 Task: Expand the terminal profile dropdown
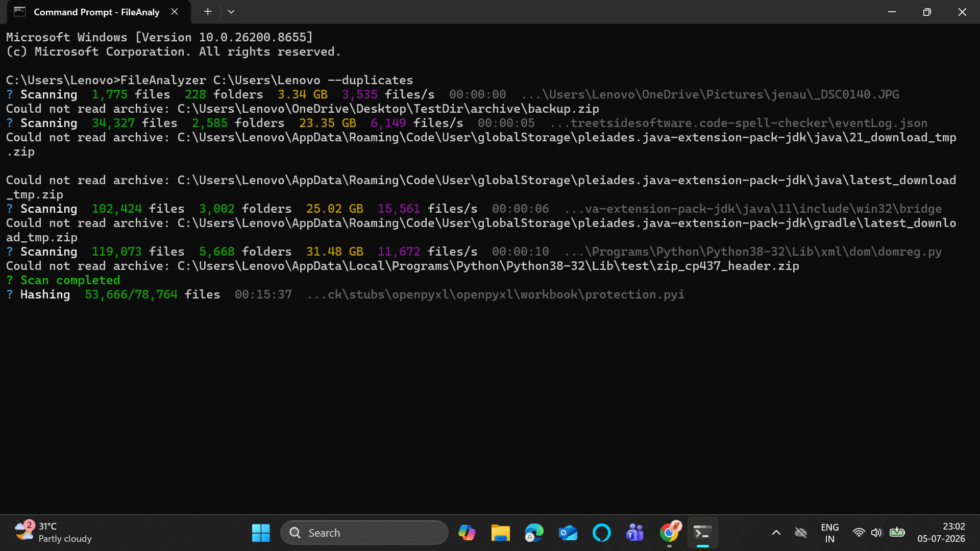231,12
